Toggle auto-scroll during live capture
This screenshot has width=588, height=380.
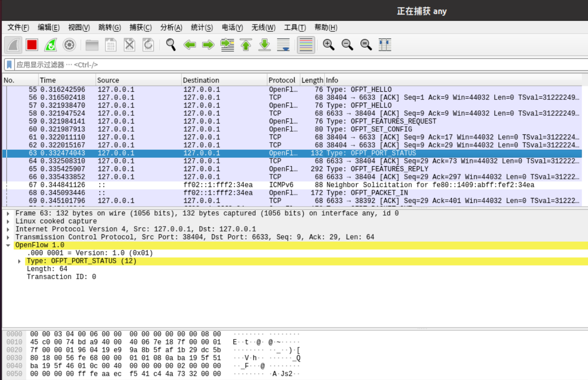click(x=283, y=44)
